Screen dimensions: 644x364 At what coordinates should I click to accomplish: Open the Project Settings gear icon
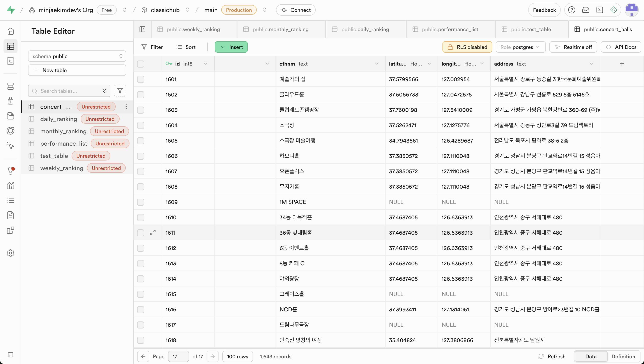(11, 253)
